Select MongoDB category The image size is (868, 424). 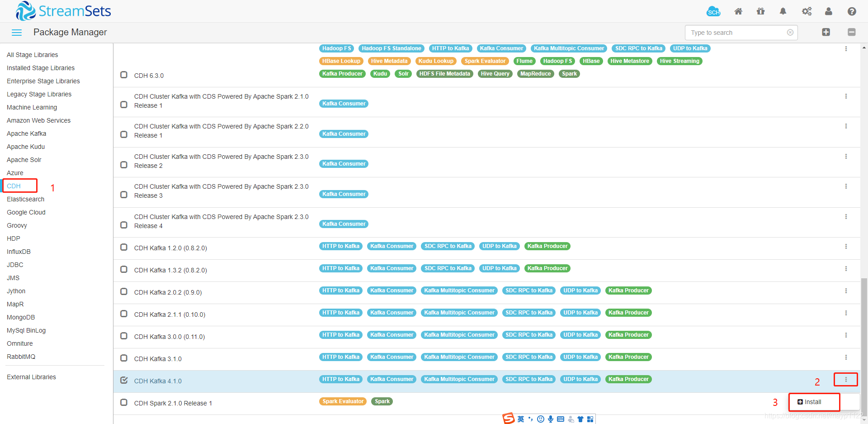point(21,317)
